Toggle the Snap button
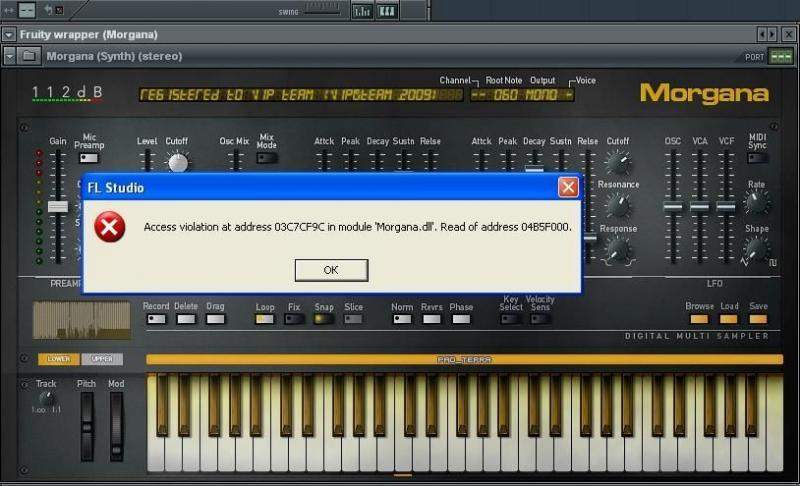This screenshot has width=800, height=486. [x=323, y=319]
